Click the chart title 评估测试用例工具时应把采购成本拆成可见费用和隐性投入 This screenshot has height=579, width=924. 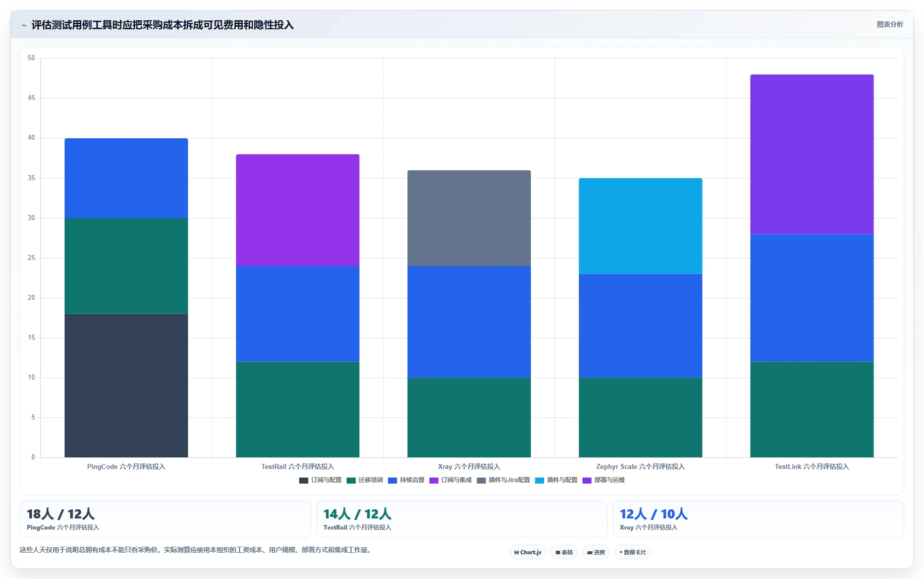point(162,25)
